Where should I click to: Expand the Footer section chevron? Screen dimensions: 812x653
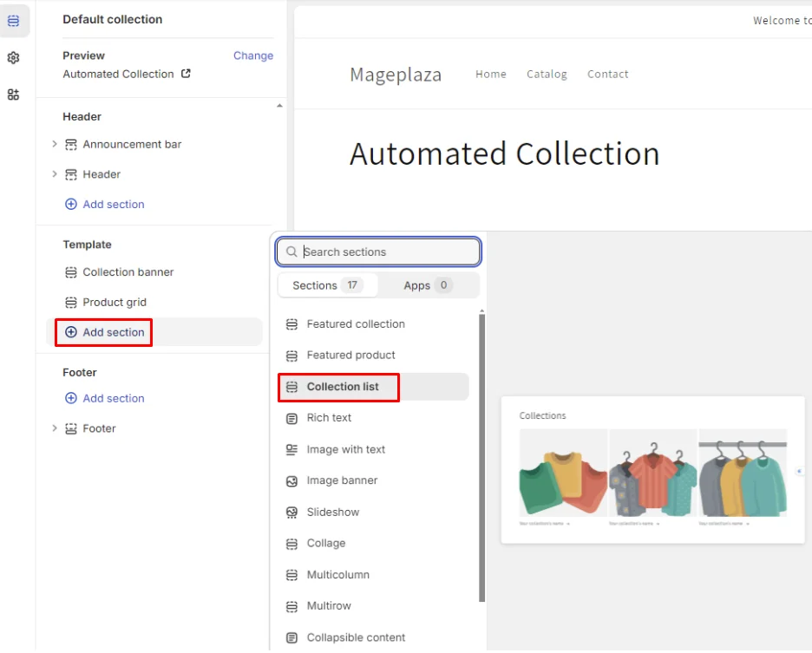click(x=55, y=428)
